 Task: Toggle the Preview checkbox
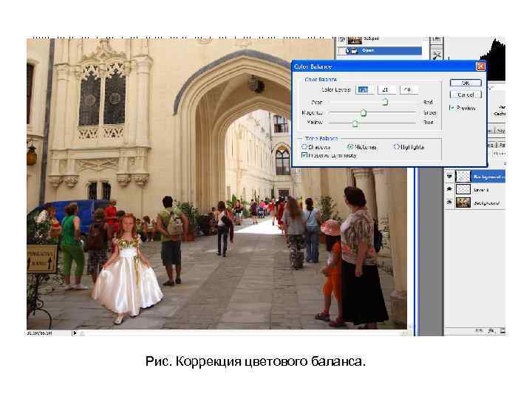pos(451,108)
